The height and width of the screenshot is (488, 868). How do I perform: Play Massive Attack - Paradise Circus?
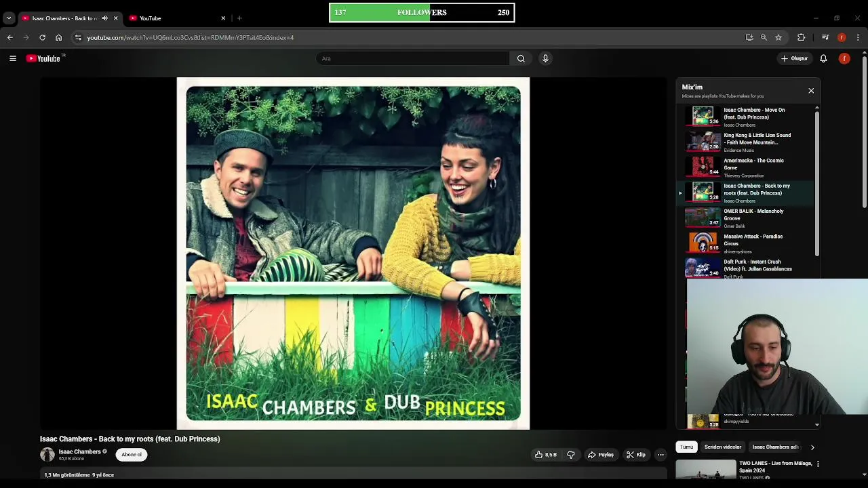point(746,243)
